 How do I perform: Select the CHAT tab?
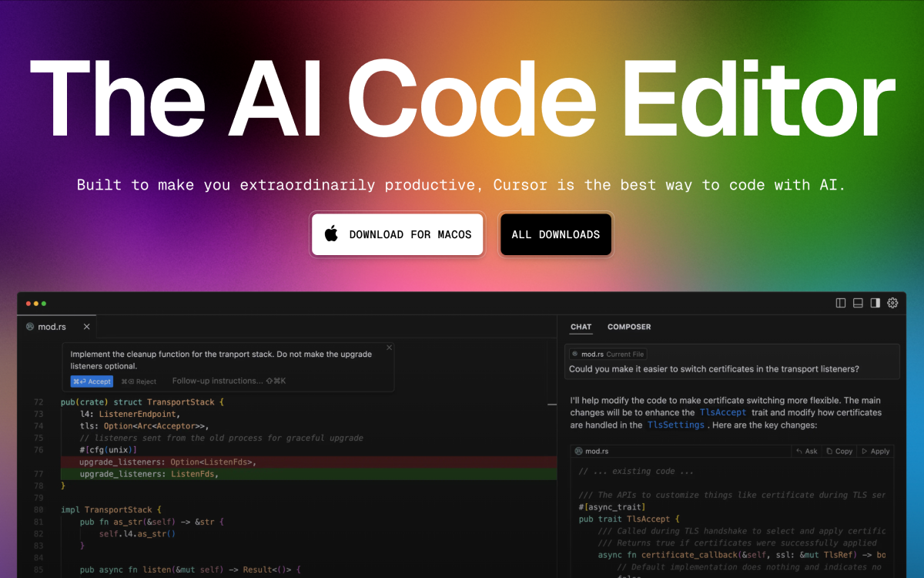581,327
